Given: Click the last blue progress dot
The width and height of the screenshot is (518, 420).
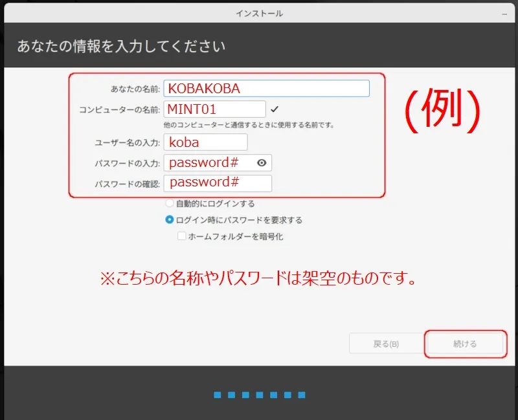Looking at the screenshot, I should 302,395.
